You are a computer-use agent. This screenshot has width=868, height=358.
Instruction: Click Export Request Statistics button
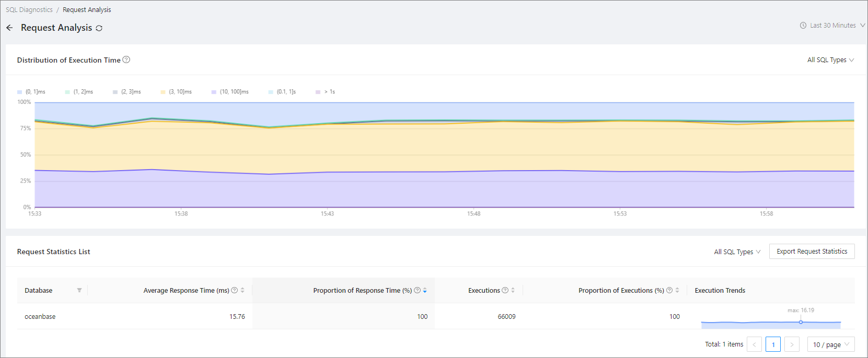[812, 252]
